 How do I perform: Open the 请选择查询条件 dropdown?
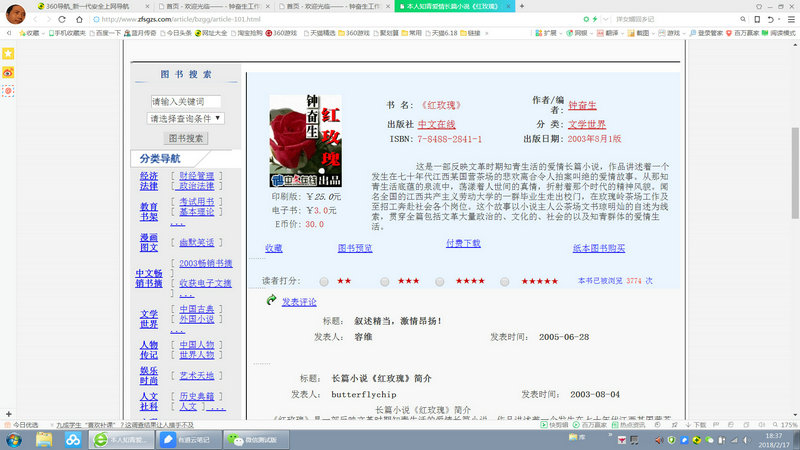coord(186,118)
